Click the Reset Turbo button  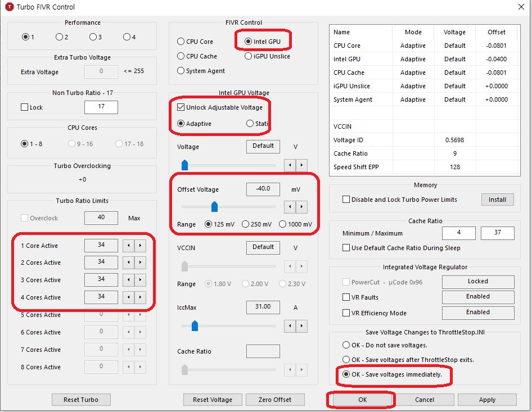click(x=81, y=400)
